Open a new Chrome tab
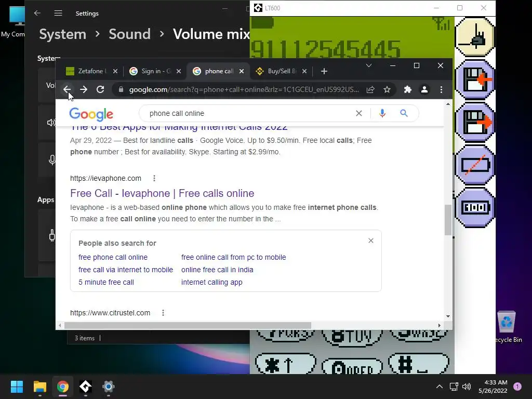 pyautogui.click(x=324, y=71)
